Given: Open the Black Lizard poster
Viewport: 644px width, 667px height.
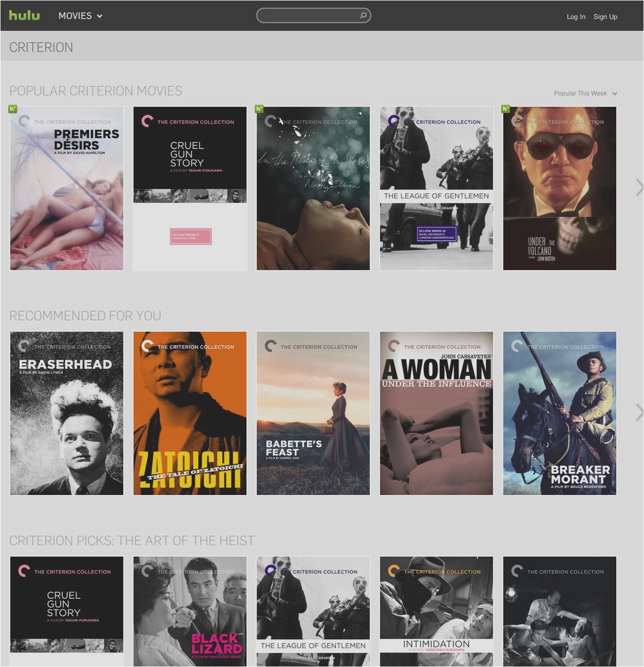Looking at the screenshot, I should point(190,612).
